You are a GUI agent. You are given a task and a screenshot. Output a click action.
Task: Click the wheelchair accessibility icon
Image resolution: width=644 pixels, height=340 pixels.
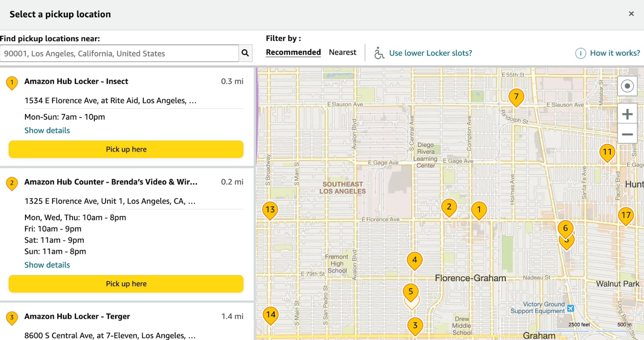tap(379, 53)
